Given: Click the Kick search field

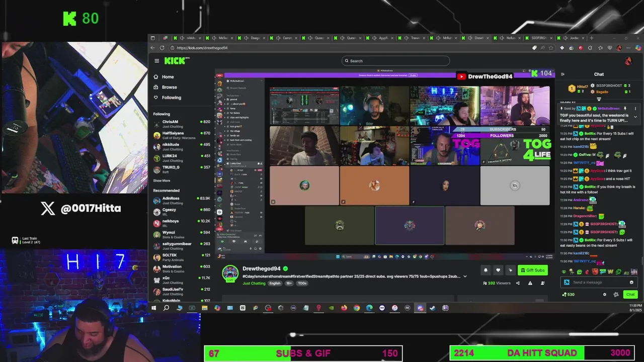Looking at the screenshot, I should pyautogui.click(x=396, y=61).
